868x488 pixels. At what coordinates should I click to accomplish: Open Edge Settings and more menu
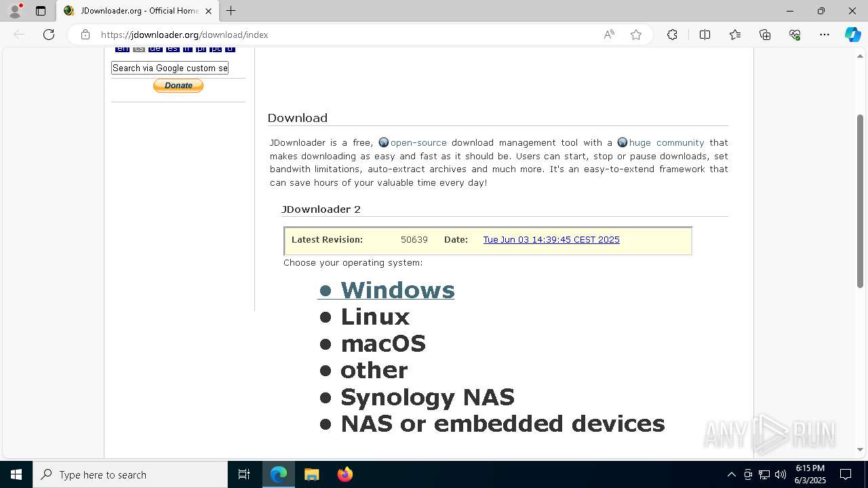click(x=825, y=35)
